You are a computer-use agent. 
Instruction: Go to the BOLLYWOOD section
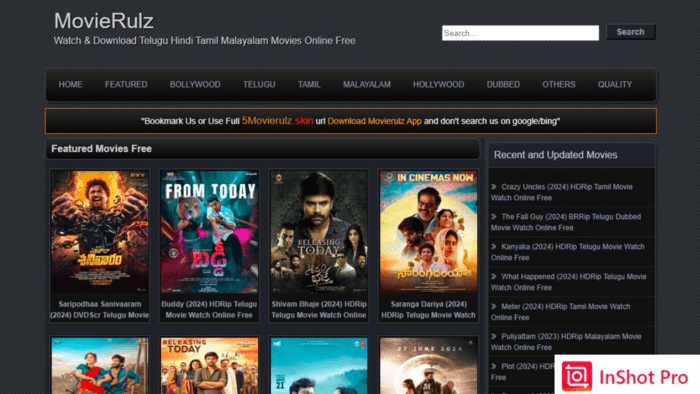tap(195, 84)
